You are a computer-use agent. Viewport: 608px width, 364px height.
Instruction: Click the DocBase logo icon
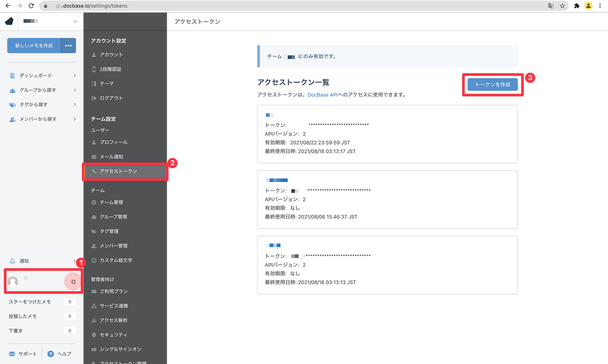coord(9,21)
